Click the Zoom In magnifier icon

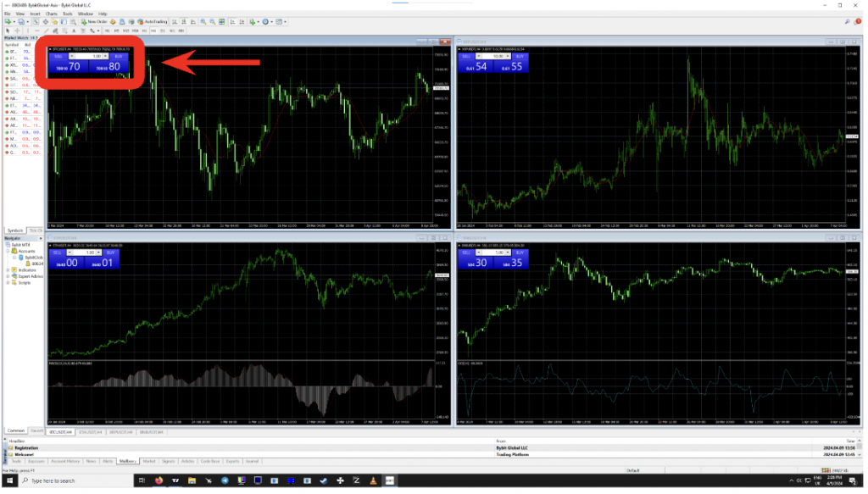pos(203,22)
